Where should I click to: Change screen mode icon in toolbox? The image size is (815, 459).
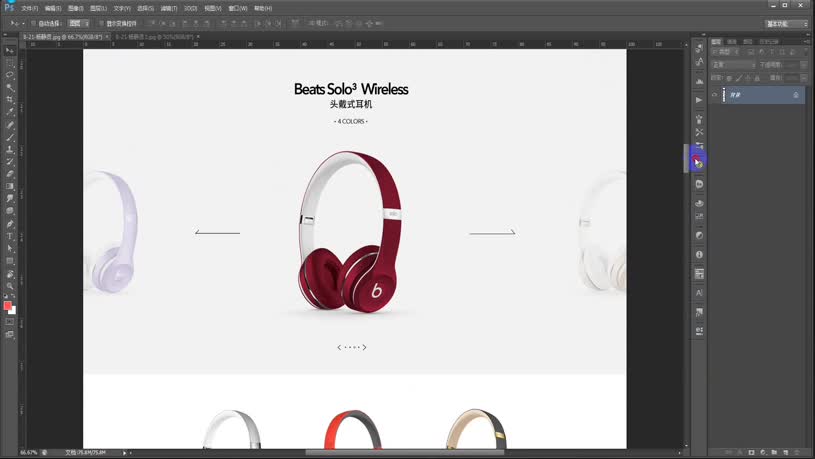pyautogui.click(x=9, y=335)
